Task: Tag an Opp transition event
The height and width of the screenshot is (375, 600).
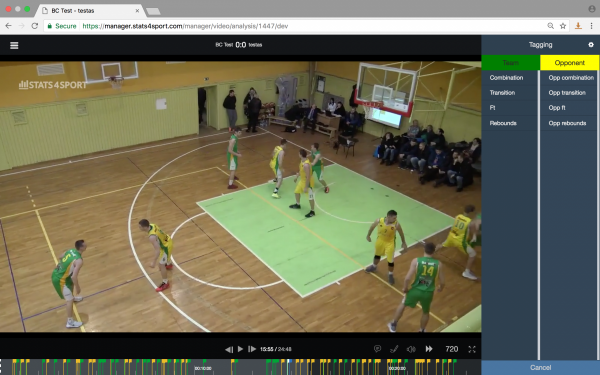Action: (x=569, y=93)
